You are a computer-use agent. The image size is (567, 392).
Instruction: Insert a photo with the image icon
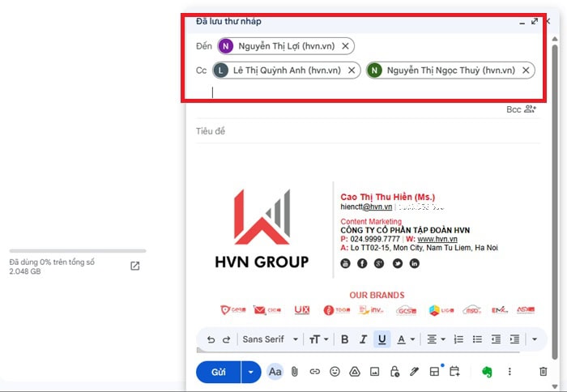pos(374,372)
